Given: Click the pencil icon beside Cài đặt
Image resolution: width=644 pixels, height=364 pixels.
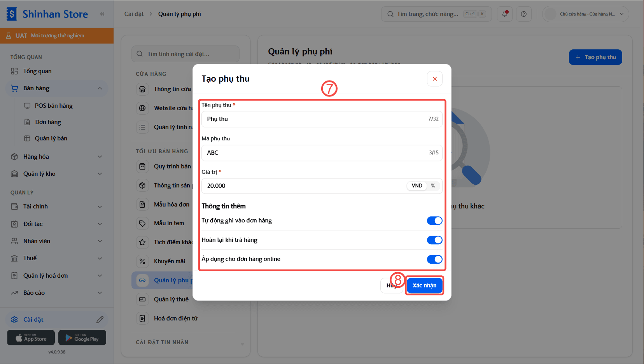Looking at the screenshot, I should click(100, 320).
